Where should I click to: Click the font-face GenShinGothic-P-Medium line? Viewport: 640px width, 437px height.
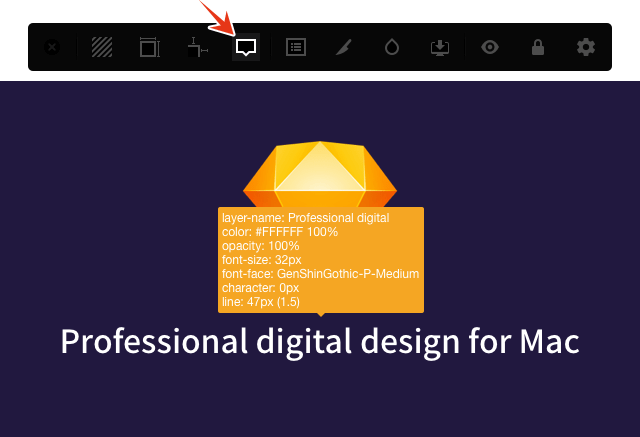pos(319,273)
